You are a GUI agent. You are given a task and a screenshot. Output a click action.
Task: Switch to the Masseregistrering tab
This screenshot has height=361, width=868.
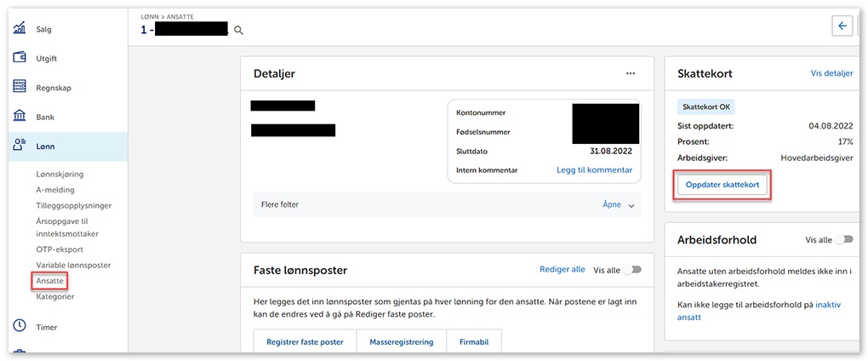(401, 341)
